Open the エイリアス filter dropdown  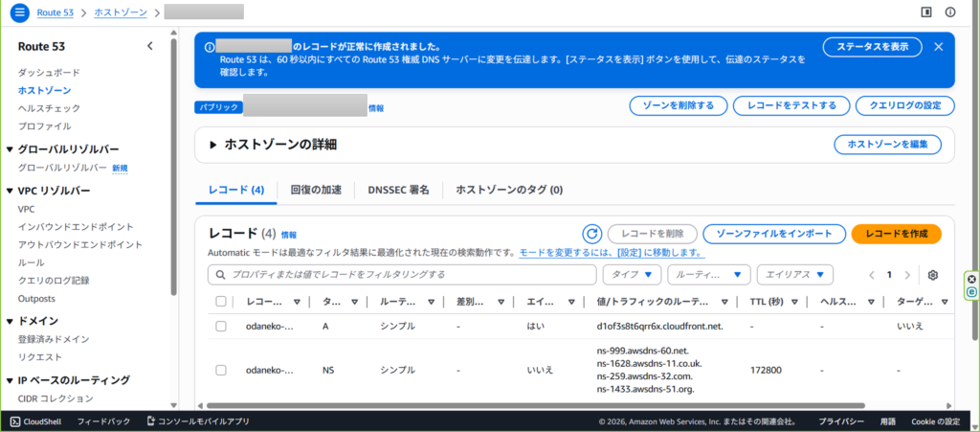pyautogui.click(x=794, y=275)
